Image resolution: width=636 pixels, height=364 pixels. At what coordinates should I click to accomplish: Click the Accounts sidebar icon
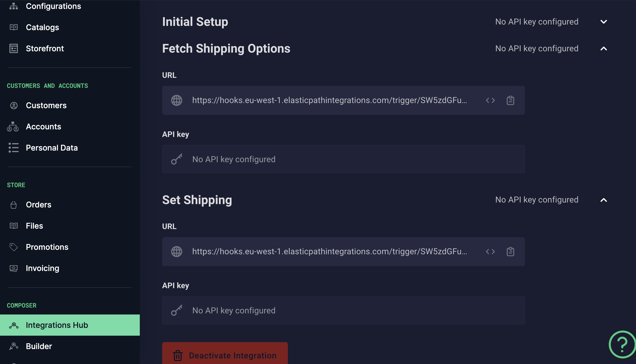[12, 126]
